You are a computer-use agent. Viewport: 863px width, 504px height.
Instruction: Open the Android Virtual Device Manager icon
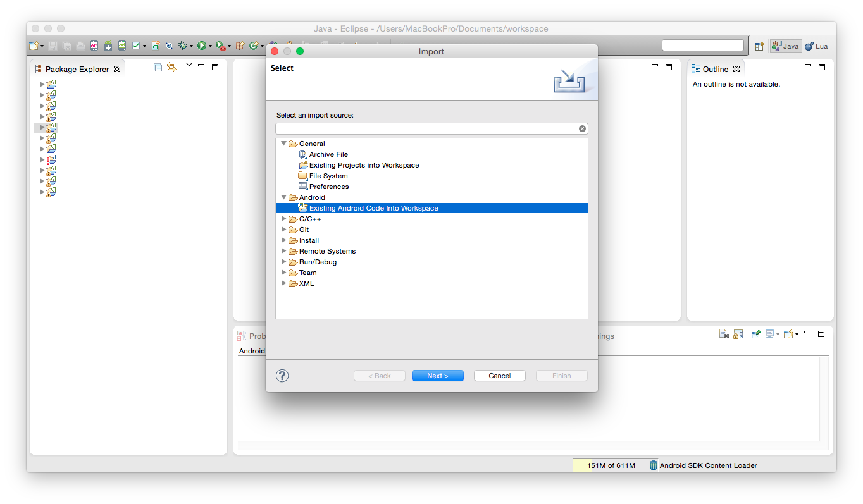(x=122, y=46)
